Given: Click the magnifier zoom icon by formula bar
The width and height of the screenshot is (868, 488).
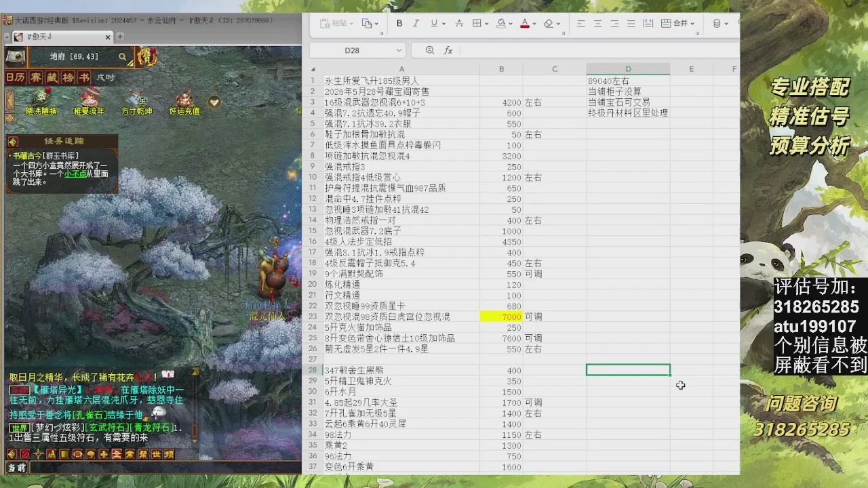Looking at the screenshot, I should point(430,50).
